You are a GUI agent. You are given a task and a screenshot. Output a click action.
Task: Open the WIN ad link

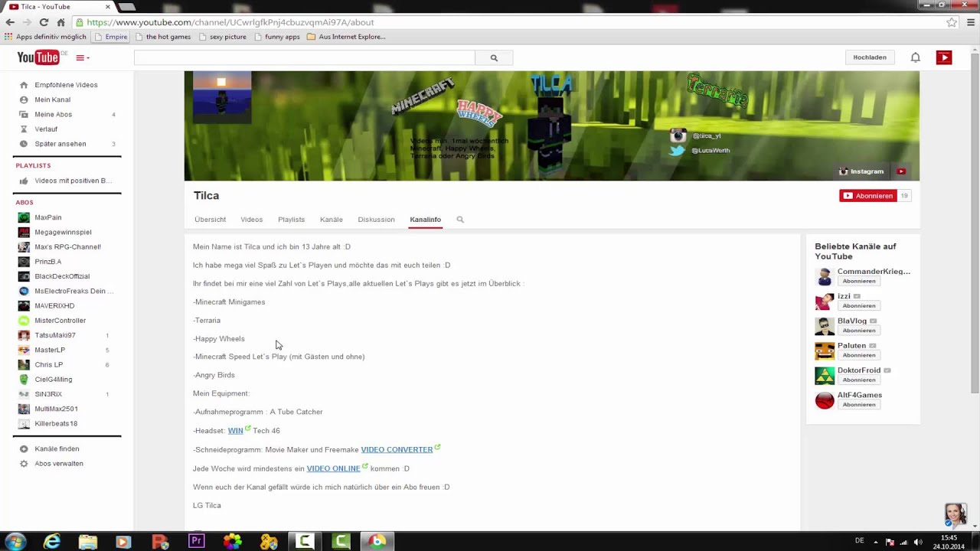pos(235,431)
